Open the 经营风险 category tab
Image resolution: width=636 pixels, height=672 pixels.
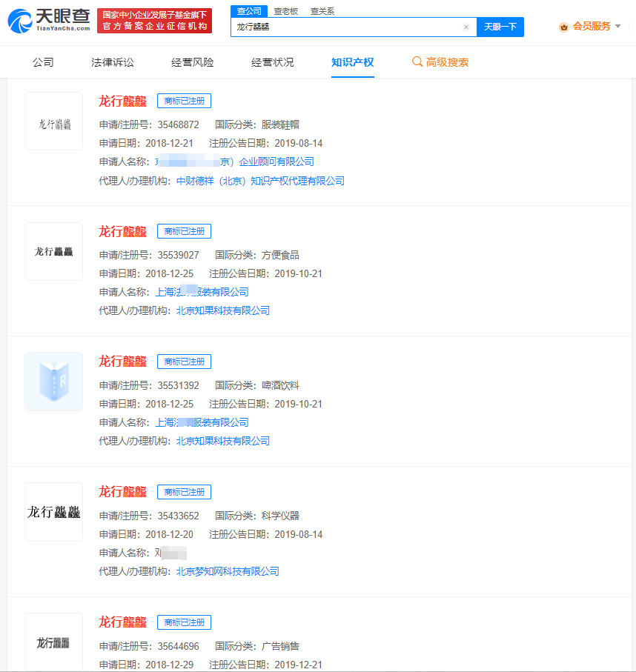(192, 62)
